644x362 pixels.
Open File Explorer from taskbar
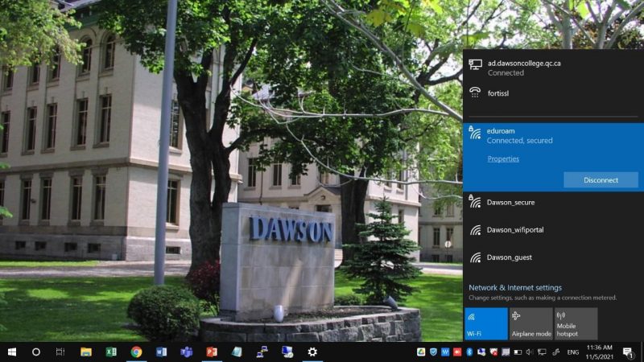[86, 352]
